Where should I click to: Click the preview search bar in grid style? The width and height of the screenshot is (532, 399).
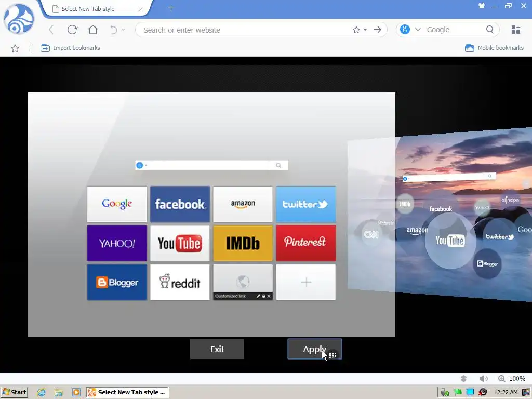211,165
